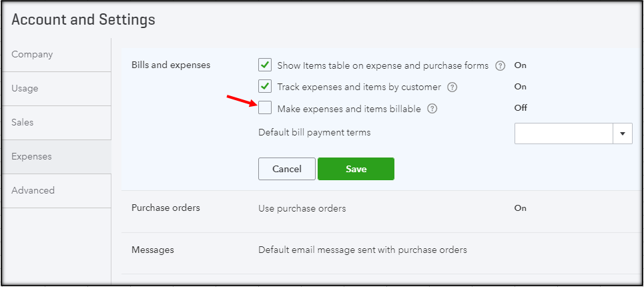
Task: Click the Bills and expenses section label
Action: pos(170,65)
